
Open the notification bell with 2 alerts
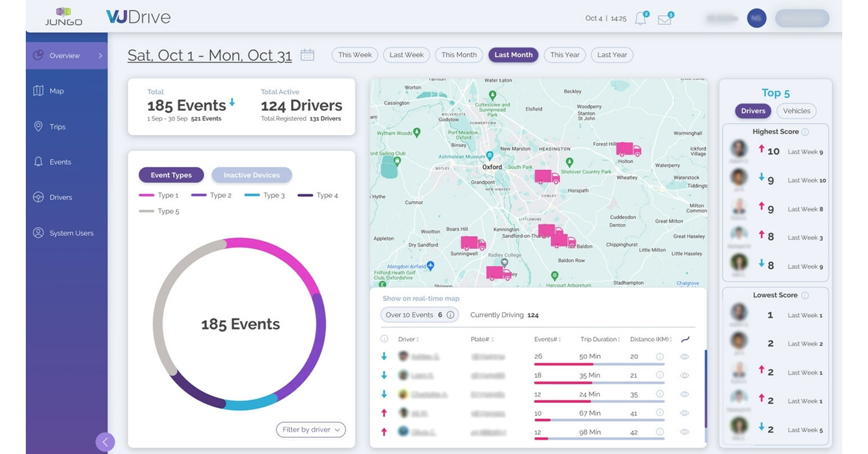tap(639, 19)
